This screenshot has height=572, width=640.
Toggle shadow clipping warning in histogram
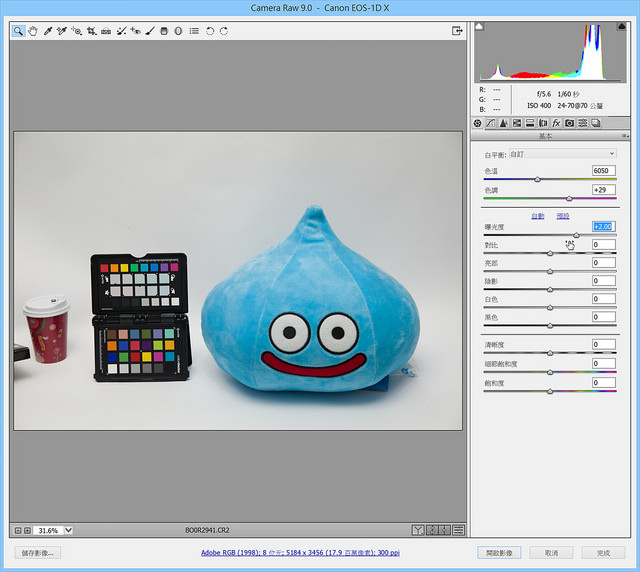[479, 27]
